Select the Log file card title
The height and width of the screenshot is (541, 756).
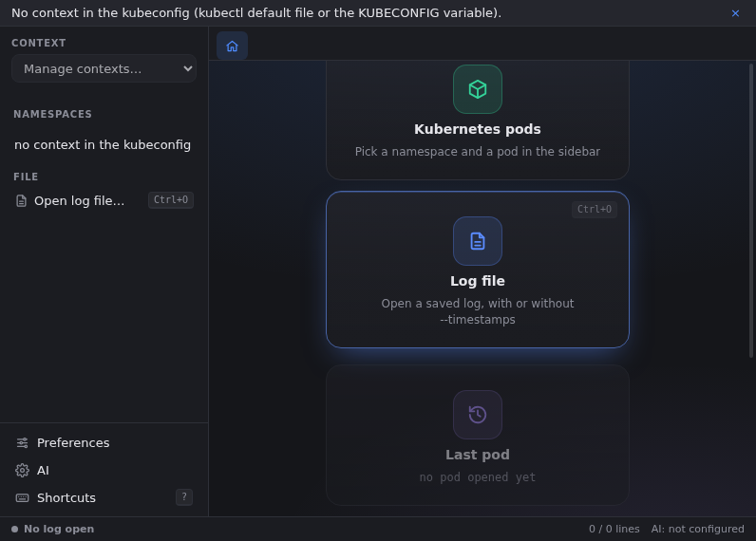(x=478, y=281)
